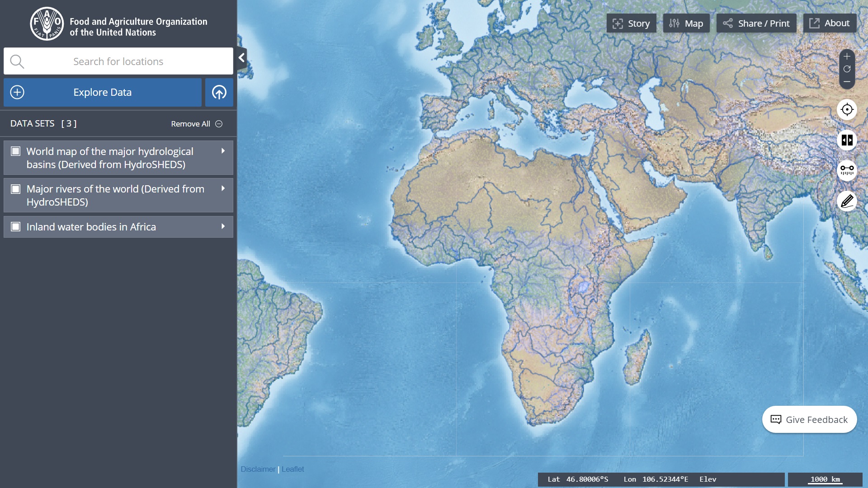Screen dimensions: 868x488
Task: Enable the Inland water bodies in Africa dataset
Action: 16,227
